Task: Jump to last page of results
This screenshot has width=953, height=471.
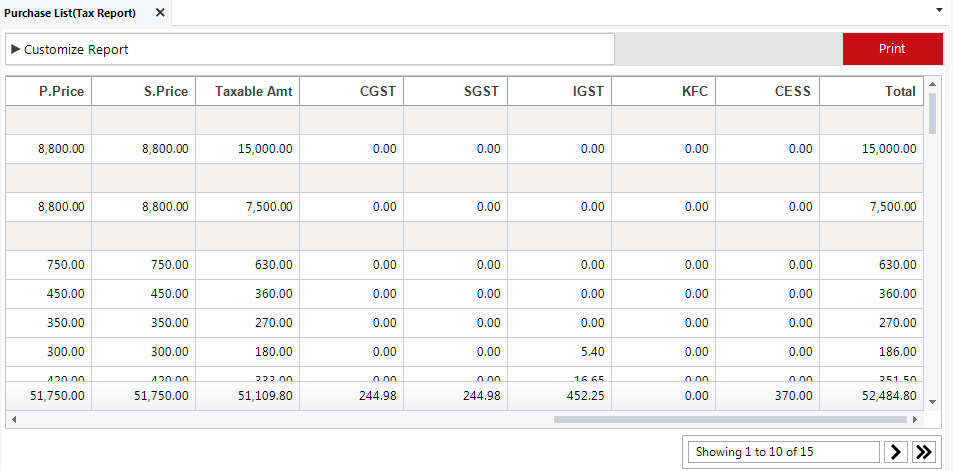Action: pos(923,452)
